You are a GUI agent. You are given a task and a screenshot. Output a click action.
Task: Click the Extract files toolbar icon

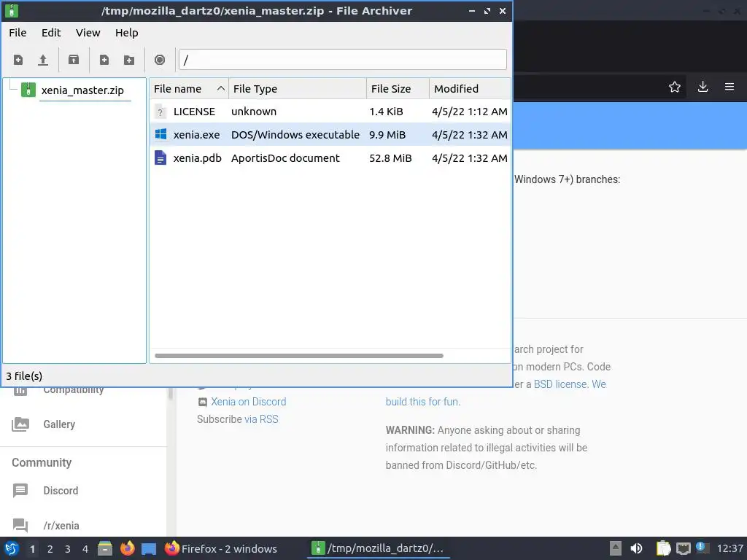74,60
